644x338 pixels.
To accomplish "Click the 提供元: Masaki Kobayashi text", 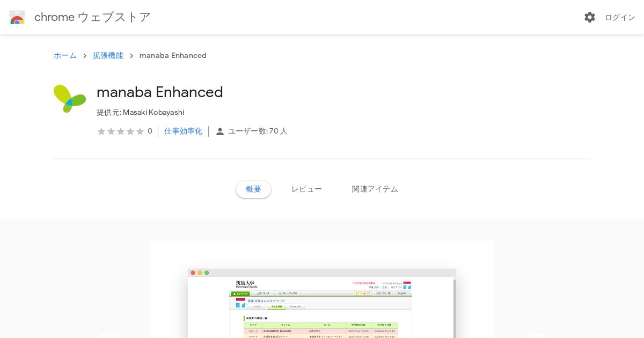I will click(140, 113).
